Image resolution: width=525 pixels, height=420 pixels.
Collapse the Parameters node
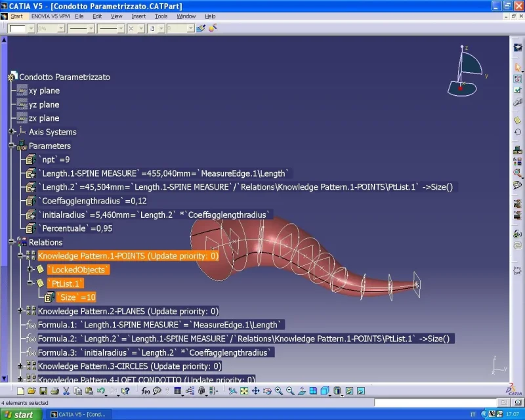point(11,145)
